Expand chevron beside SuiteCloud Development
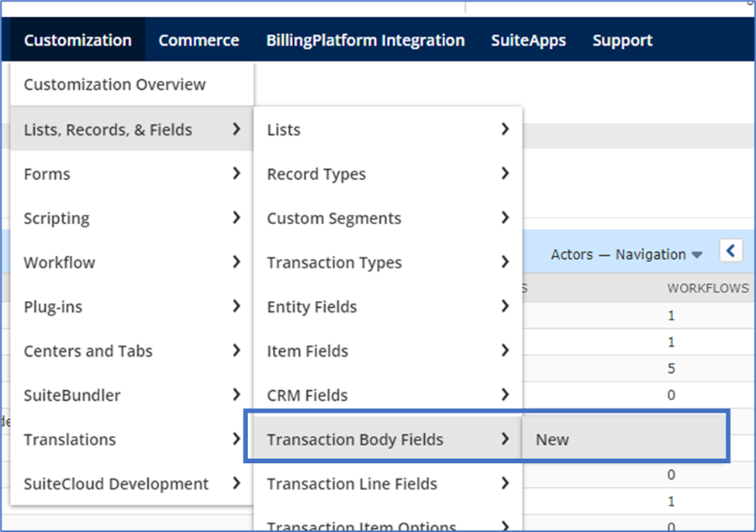This screenshot has width=756, height=532. coord(236,483)
